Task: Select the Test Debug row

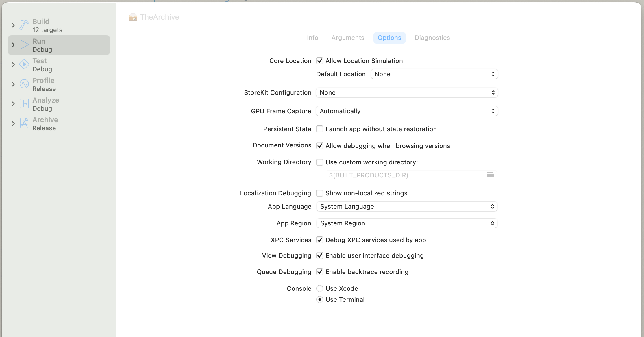Action: pyautogui.click(x=59, y=65)
